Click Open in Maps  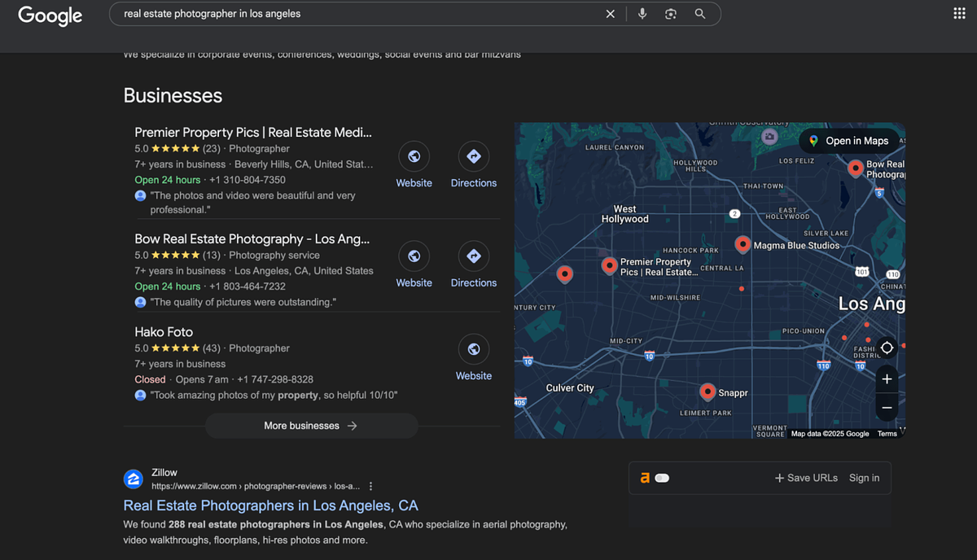point(850,140)
